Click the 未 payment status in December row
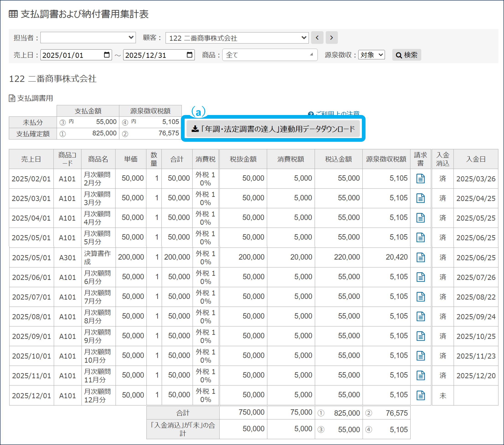 (443, 396)
